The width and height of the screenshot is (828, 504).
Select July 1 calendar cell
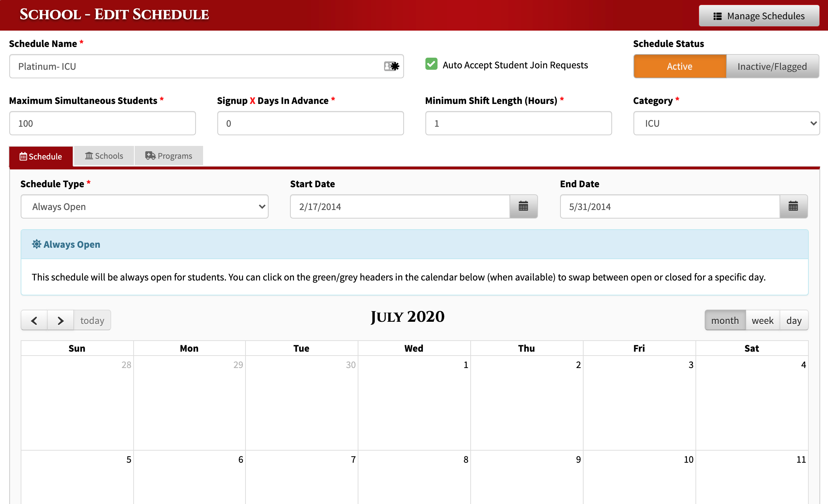pos(414,403)
